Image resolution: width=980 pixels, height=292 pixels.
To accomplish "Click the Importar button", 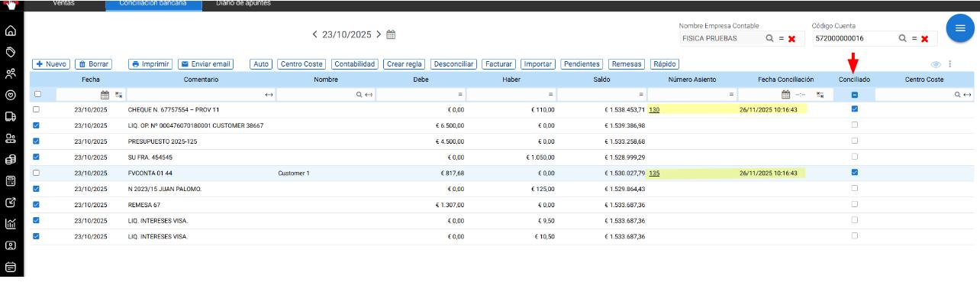I will [x=538, y=64].
